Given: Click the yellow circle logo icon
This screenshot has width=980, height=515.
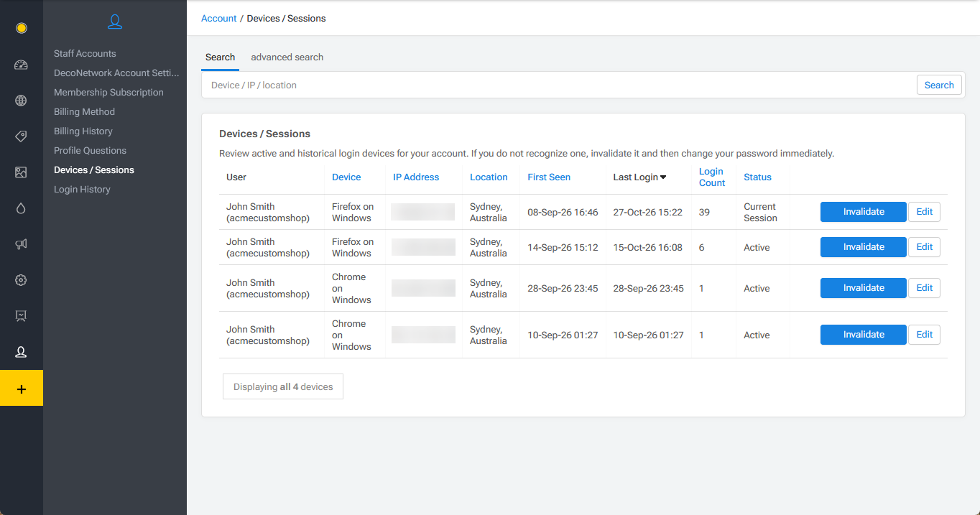Looking at the screenshot, I should (21, 28).
